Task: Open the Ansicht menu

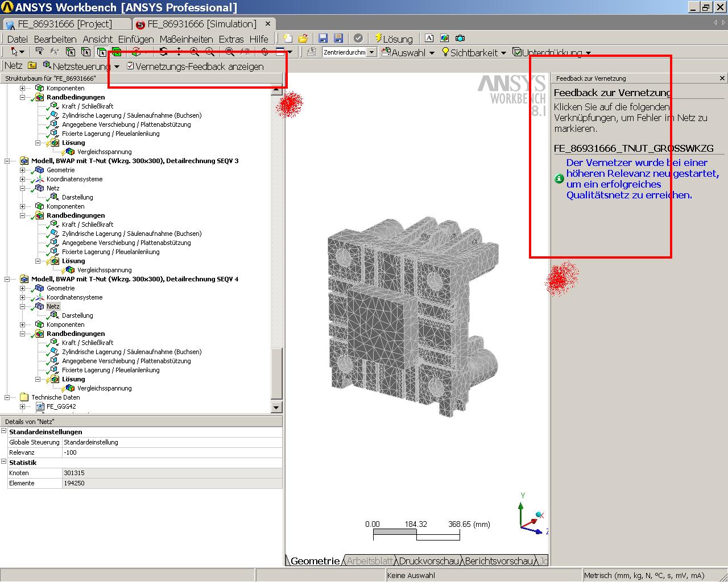Action: click(97, 39)
